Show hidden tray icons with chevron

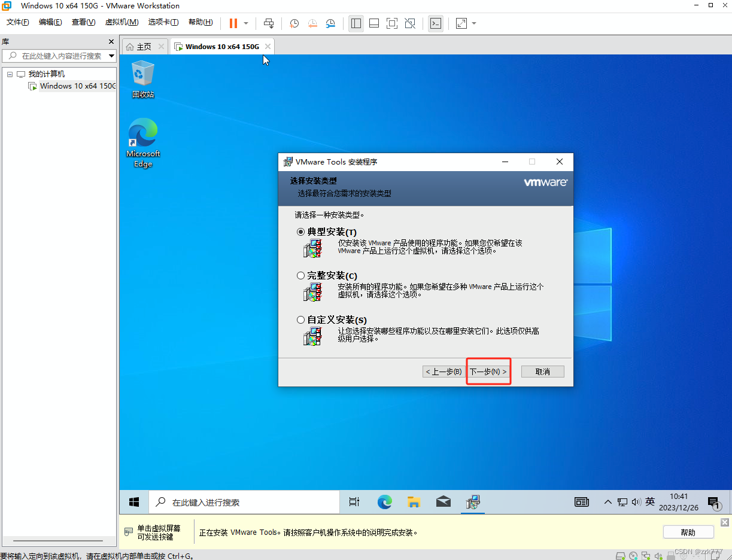coord(608,502)
